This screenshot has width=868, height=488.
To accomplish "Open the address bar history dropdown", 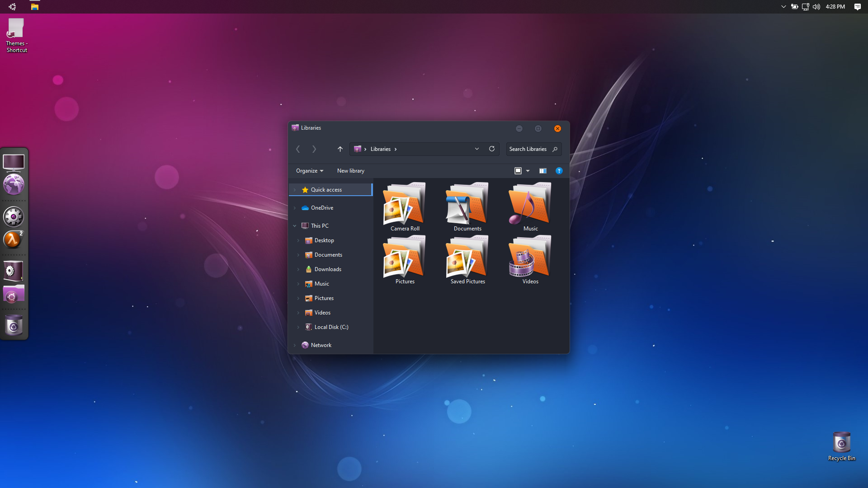I will (477, 149).
